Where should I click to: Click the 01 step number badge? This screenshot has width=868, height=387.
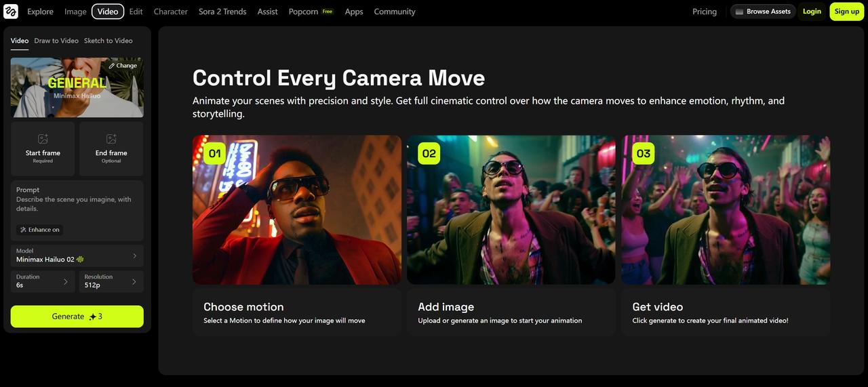[214, 153]
